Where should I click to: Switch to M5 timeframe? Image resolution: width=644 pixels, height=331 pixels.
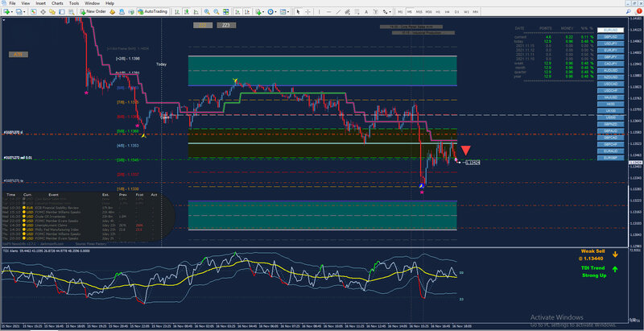[410, 12]
